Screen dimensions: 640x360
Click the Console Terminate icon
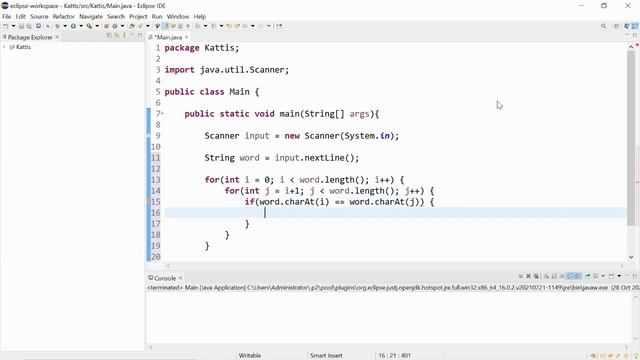coord(520,276)
